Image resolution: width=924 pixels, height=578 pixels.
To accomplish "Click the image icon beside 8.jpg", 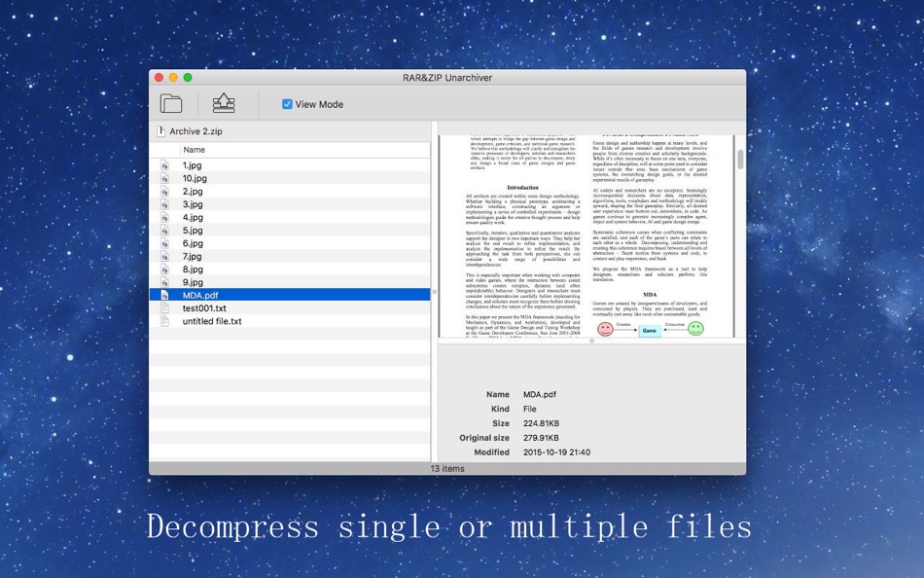I will tap(165, 269).
